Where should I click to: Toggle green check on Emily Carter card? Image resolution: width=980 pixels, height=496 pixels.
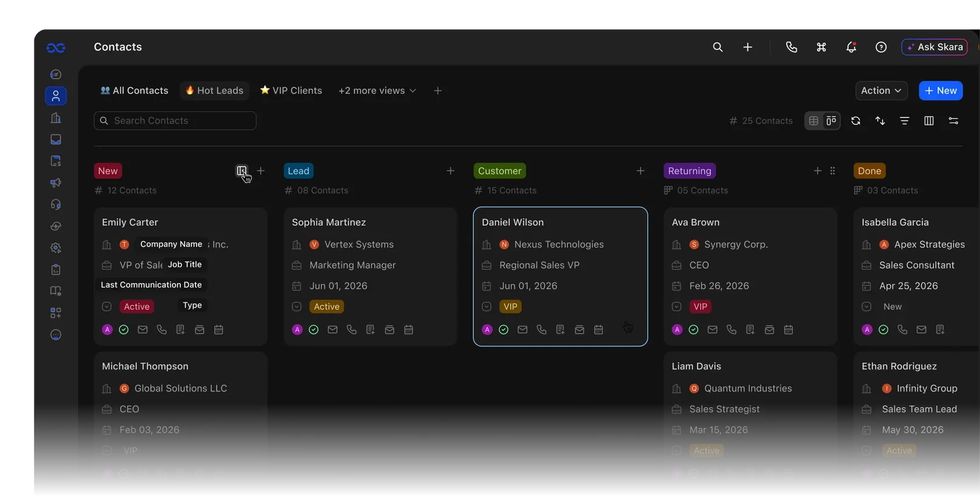[x=124, y=330]
